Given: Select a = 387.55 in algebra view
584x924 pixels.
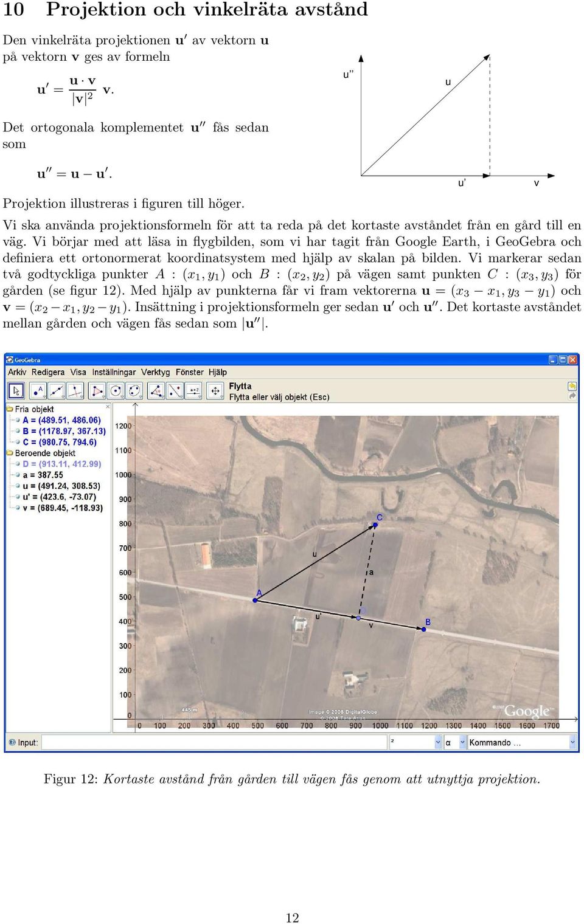Looking at the screenshot, I should (x=43, y=475).
